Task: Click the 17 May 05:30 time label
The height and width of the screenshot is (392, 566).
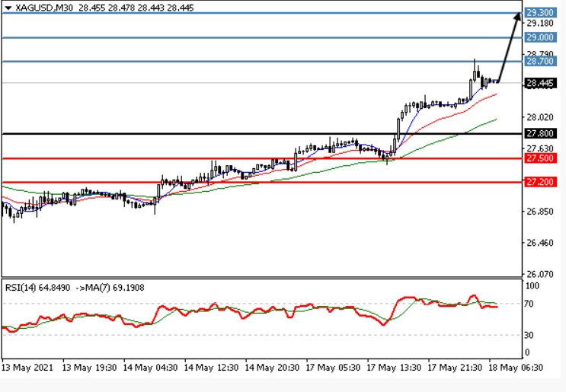Action: click(333, 368)
